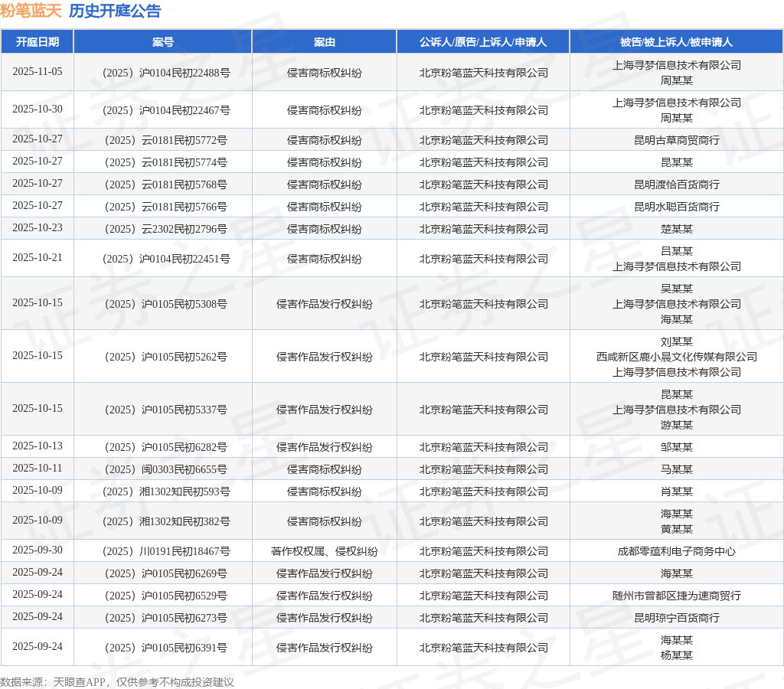Select date cell 2025-10-30

38,109
